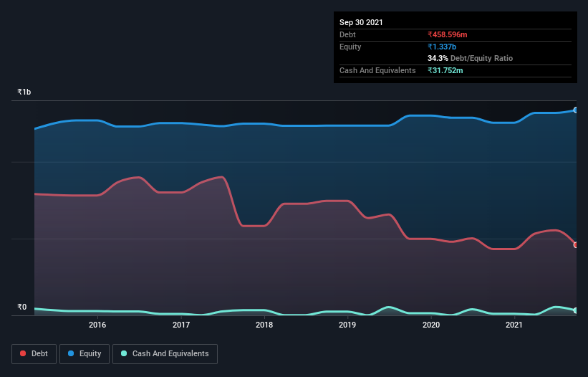
Task: Toggle the Equity series legend button
Action: pyautogui.click(x=85, y=354)
